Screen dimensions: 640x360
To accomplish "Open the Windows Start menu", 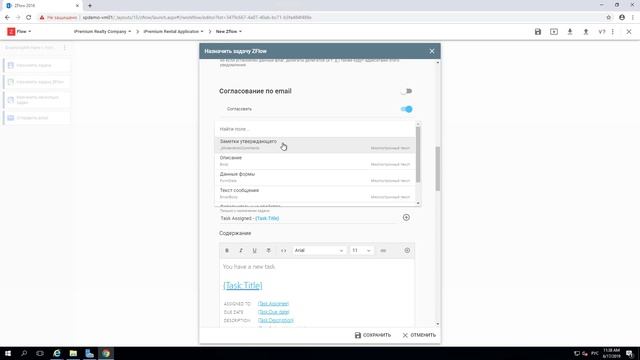I will [x=8, y=353].
